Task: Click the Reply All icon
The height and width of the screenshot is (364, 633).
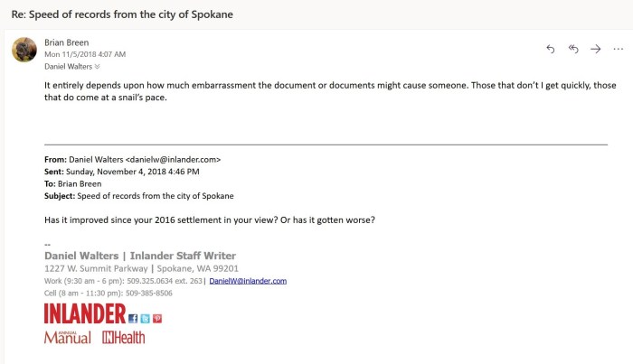Action: pyautogui.click(x=573, y=49)
